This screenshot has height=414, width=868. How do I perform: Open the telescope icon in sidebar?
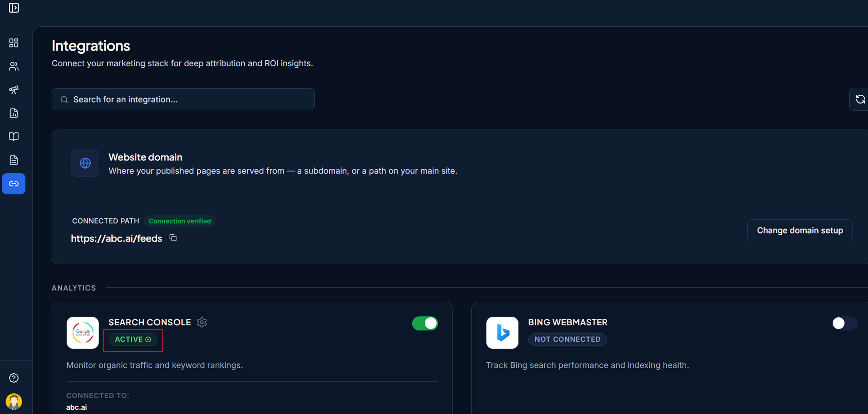click(14, 89)
